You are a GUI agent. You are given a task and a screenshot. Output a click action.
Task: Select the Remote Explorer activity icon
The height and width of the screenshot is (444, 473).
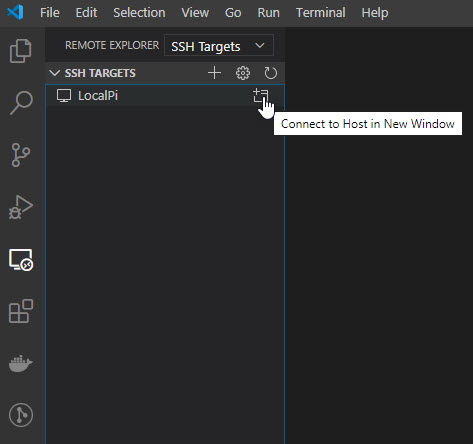(21, 260)
